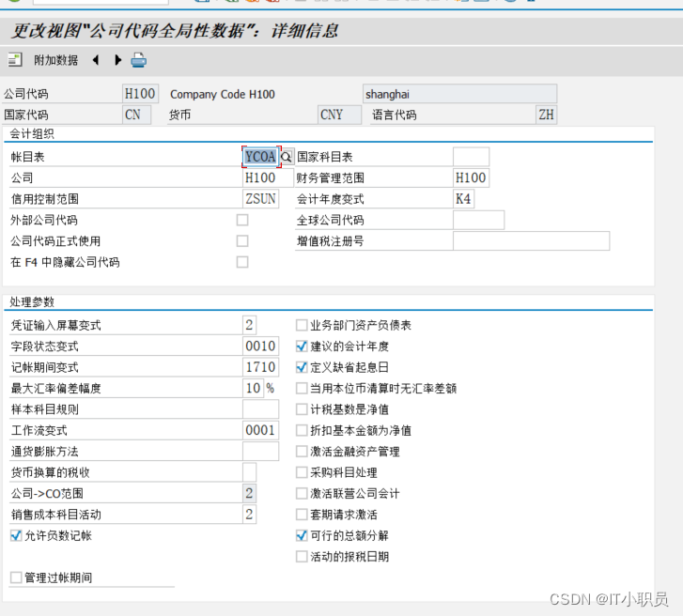Enable 管理过帐期间 checkbox

16,577
